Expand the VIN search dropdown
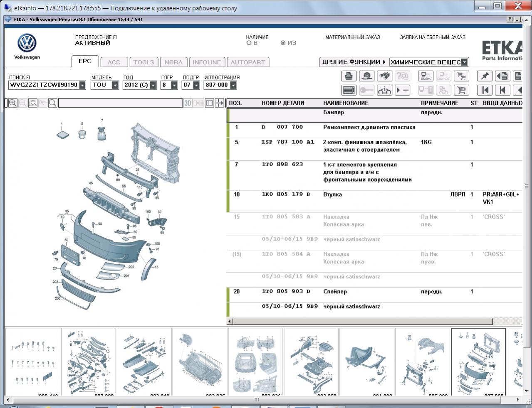 tap(82, 85)
